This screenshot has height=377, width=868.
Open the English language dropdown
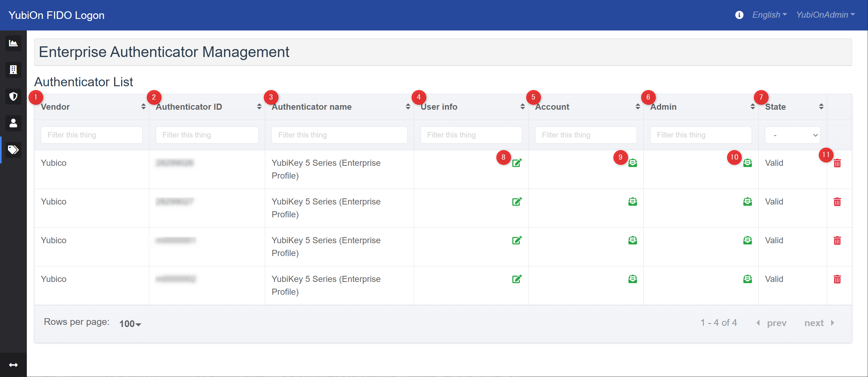click(769, 15)
